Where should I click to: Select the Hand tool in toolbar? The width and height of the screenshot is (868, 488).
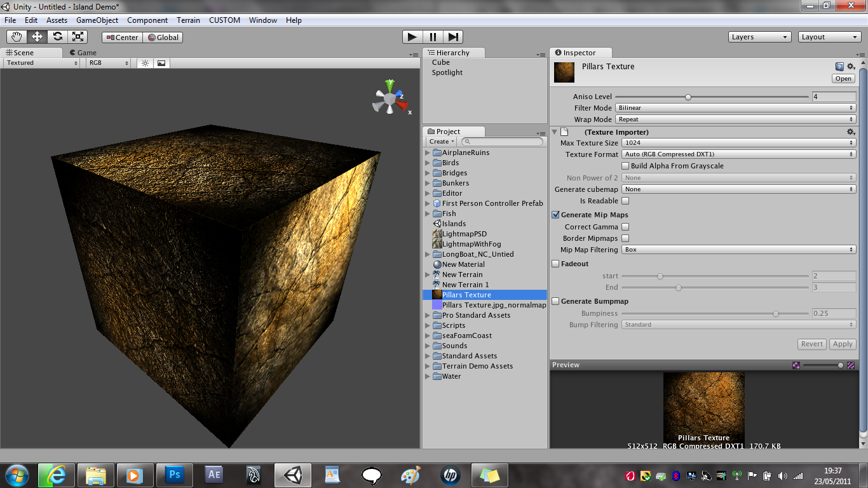tap(17, 37)
